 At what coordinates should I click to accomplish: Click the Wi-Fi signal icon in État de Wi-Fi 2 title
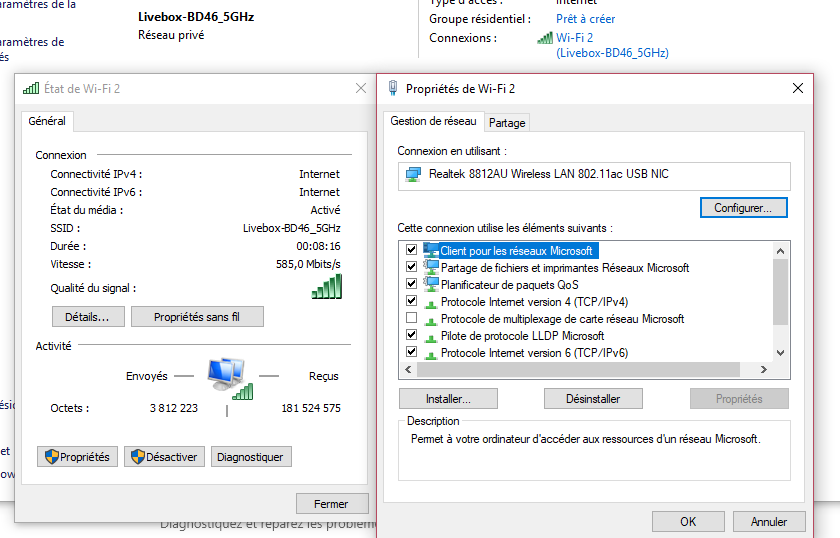(31, 88)
